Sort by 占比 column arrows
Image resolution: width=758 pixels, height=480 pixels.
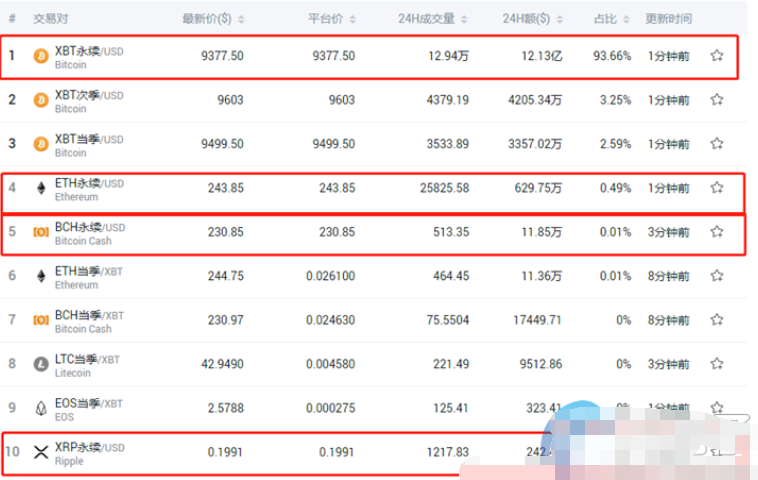point(626,19)
